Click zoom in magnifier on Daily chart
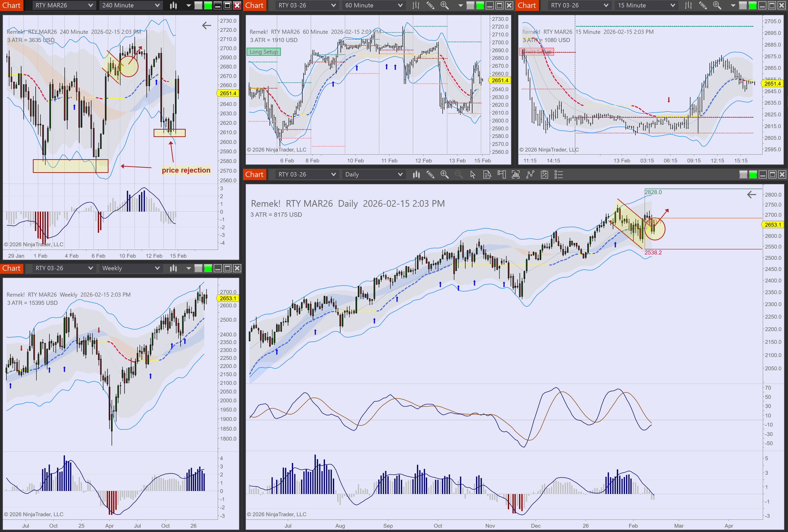 click(444, 175)
